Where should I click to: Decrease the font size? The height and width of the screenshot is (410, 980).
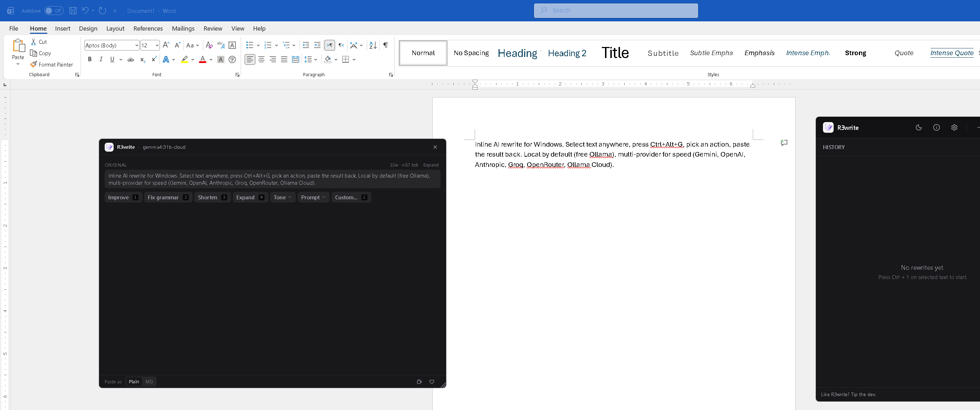coord(177,45)
